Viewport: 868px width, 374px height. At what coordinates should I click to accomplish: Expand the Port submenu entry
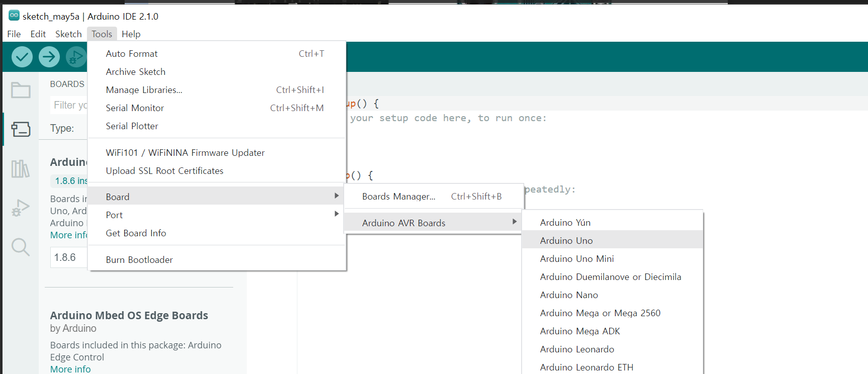point(217,215)
